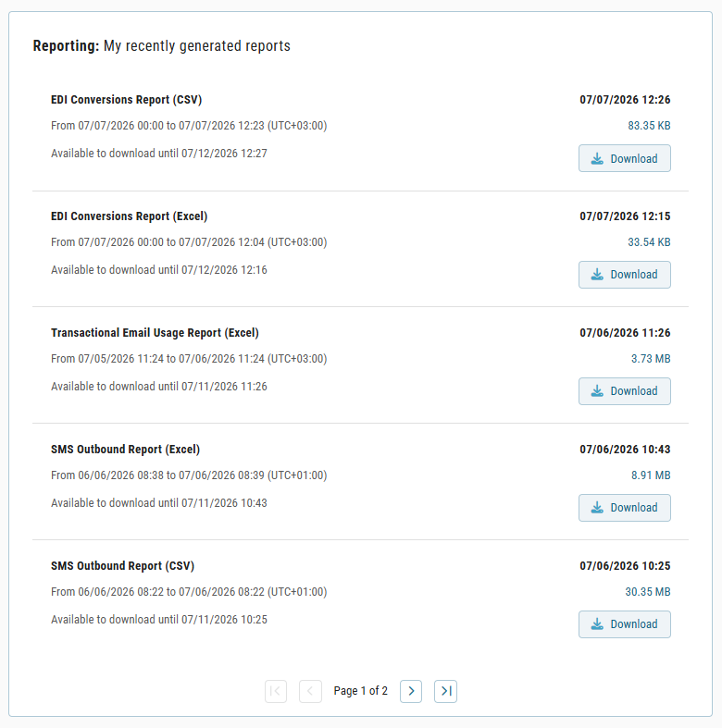Image resolution: width=722 pixels, height=728 pixels.
Task: Click the download icon for the 33.54 KB report
Action: pyautogui.click(x=597, y=275)
